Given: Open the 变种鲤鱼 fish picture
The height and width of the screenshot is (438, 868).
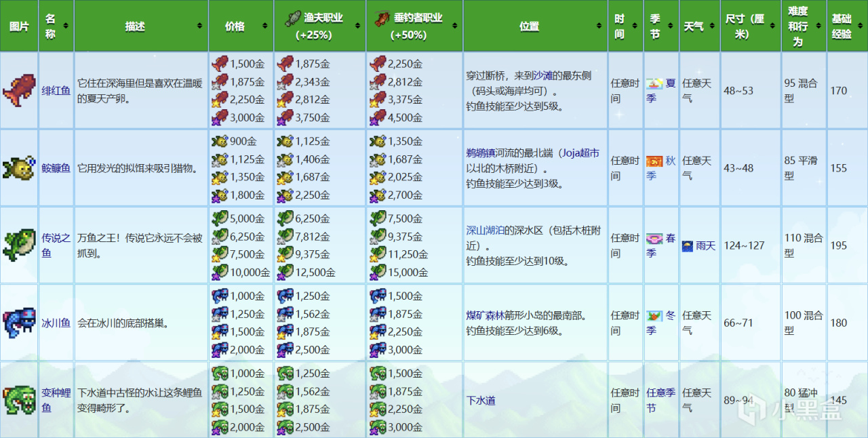Looking at the screenshot, I should [x=19, y=399].
